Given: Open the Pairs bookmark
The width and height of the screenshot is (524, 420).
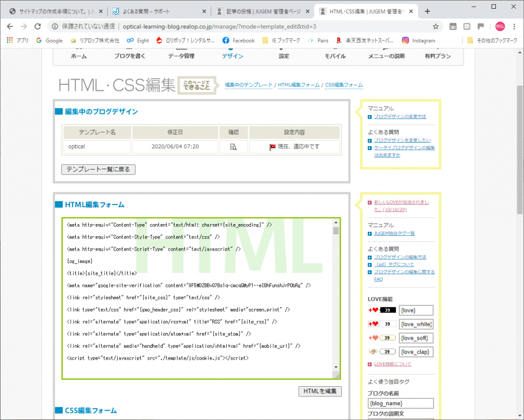Looking at the screenshot, I should pos(318,40).
